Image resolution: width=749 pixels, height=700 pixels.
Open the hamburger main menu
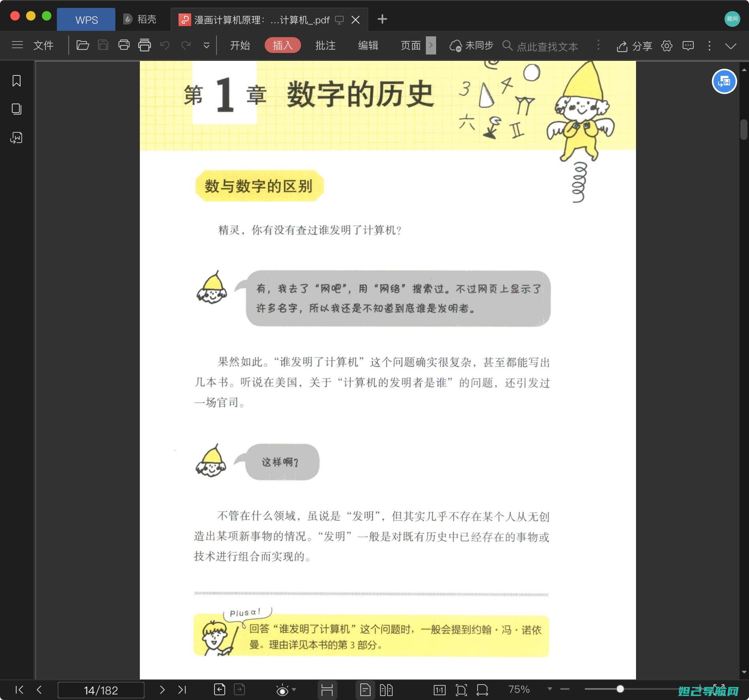click(x=17, y=45)
